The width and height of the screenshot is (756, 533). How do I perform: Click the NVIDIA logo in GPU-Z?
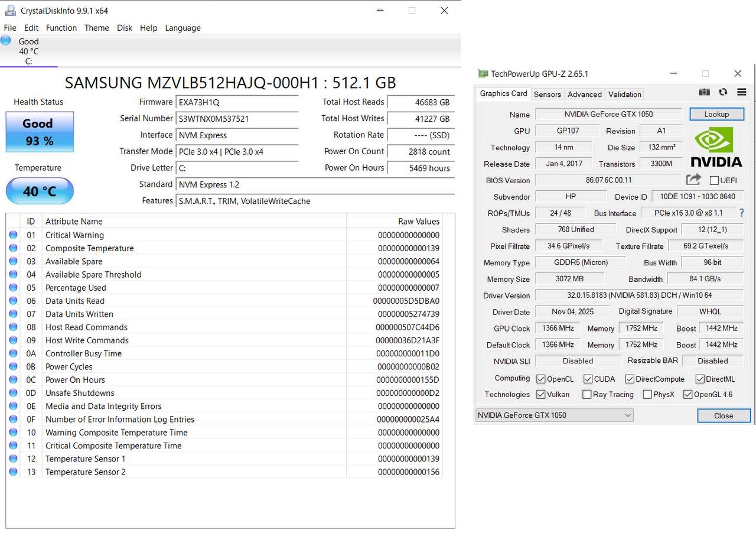[x=716, y=147]
